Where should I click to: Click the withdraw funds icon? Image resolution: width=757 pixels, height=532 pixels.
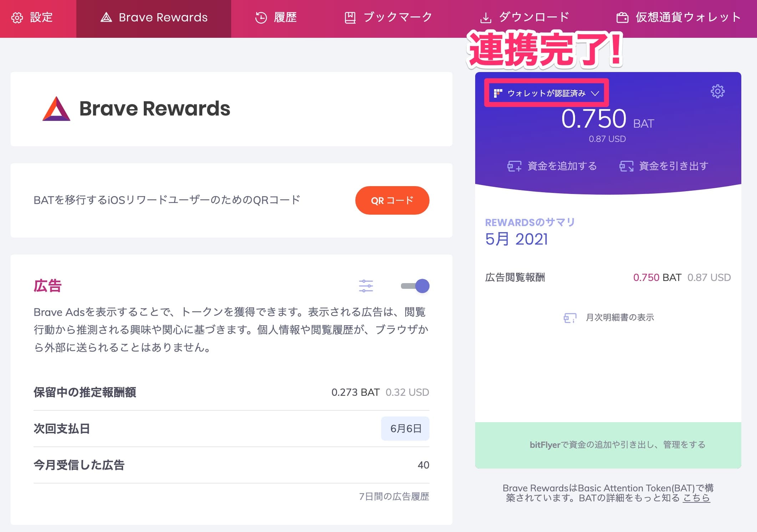coord(626,166)
